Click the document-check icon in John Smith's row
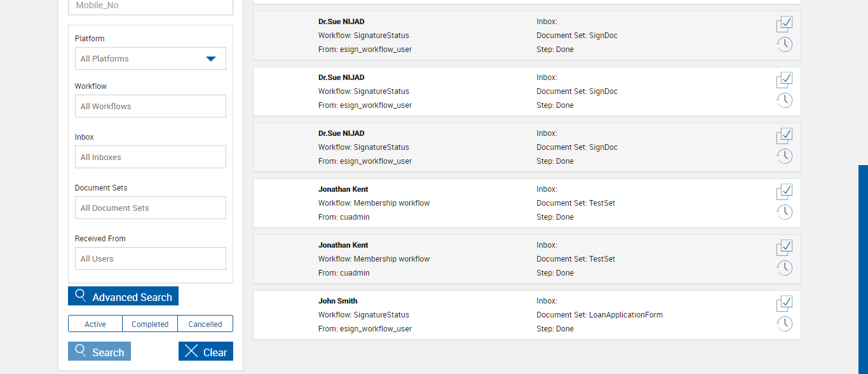Image resolution: width=868 pixels, height=374 pixels. pyautogui.click(x=785, y=303)
